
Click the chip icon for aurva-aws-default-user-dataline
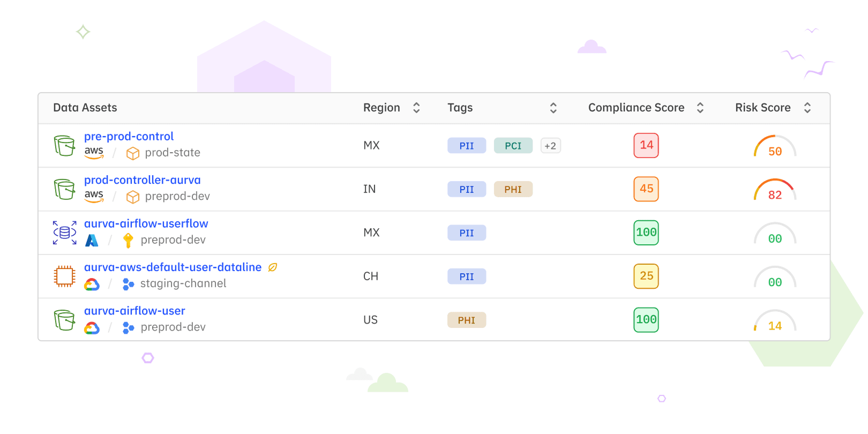64,276
